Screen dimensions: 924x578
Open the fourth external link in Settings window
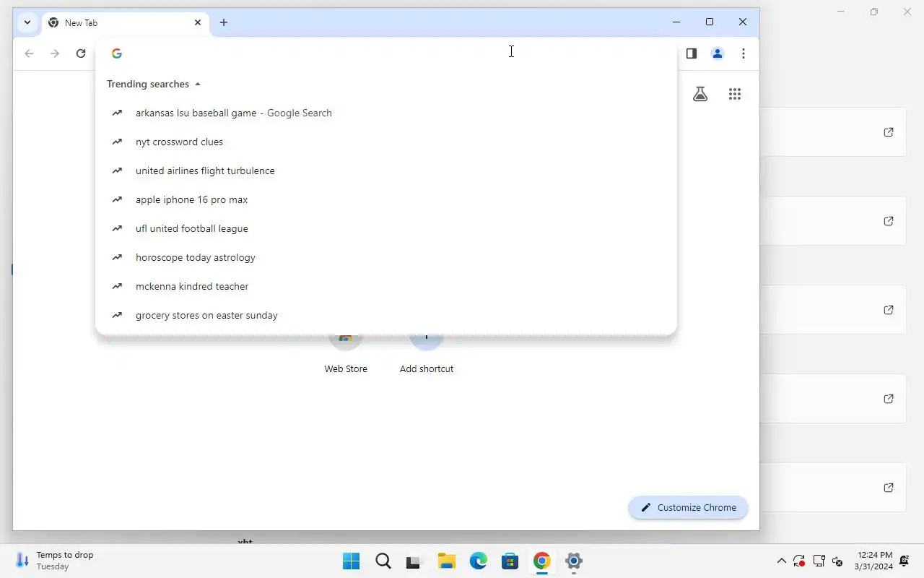[x=889, y=399]
